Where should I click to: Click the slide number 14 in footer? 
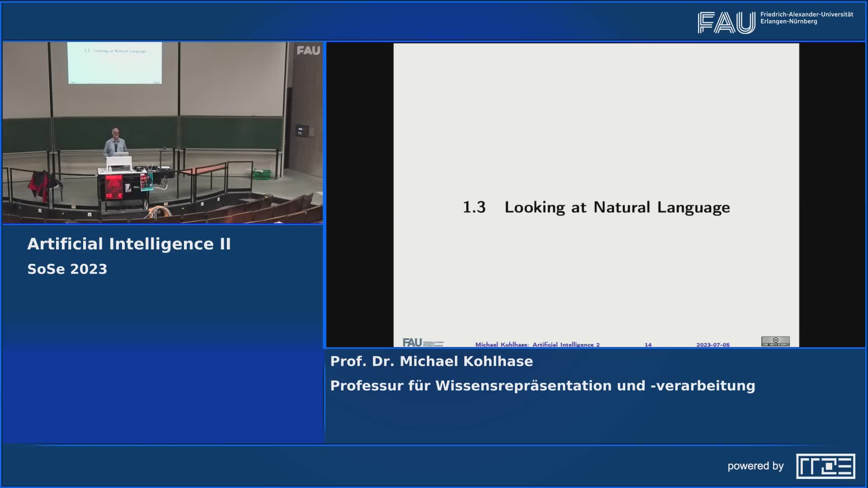(x=648, y=345)
